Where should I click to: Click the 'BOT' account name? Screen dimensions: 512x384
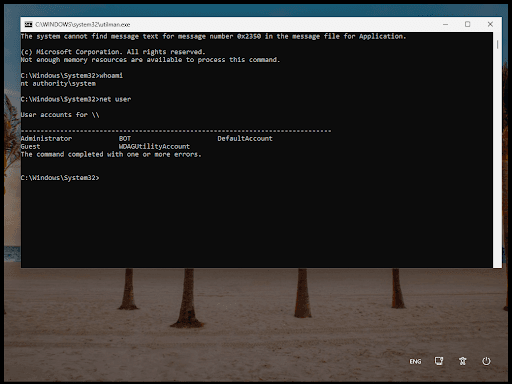[125, 138]
